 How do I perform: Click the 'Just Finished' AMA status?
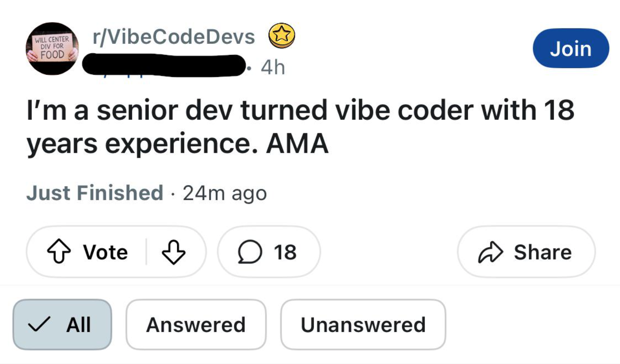[94, 193]
